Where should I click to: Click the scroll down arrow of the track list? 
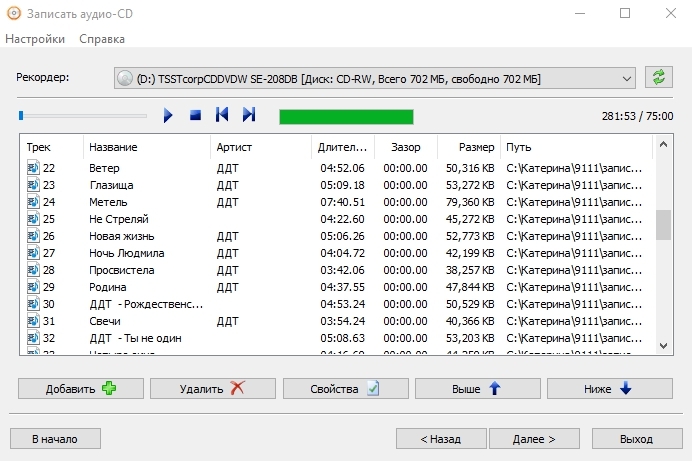pyautogui.click(x=663, y=346)
